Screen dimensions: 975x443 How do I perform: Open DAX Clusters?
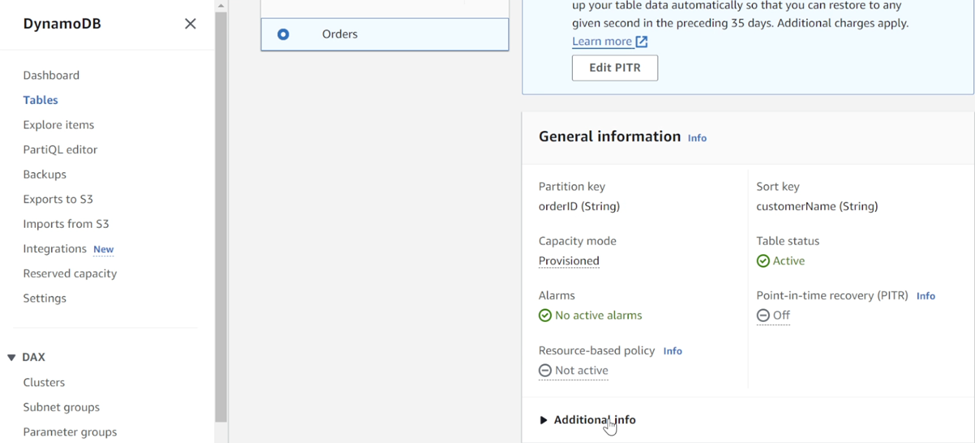(x=44, y=383)
